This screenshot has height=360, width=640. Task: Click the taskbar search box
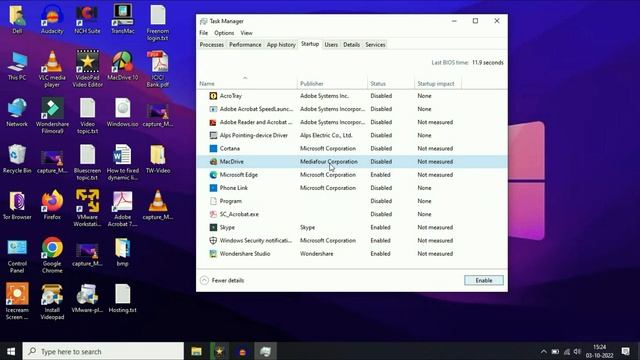tap(103, 351)
